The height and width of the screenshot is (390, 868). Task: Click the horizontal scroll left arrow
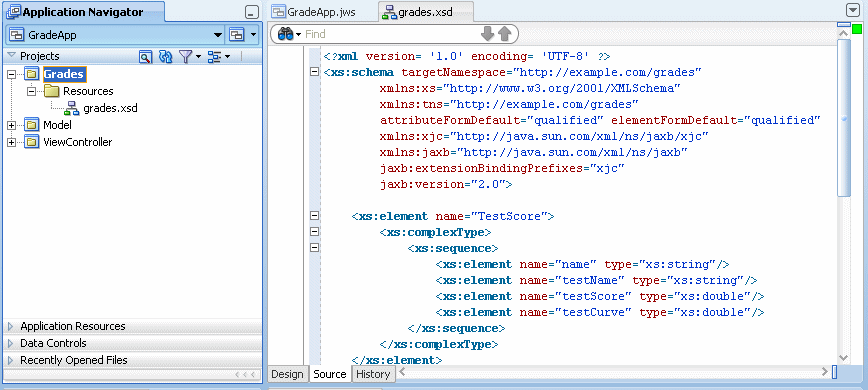[401, 372]
